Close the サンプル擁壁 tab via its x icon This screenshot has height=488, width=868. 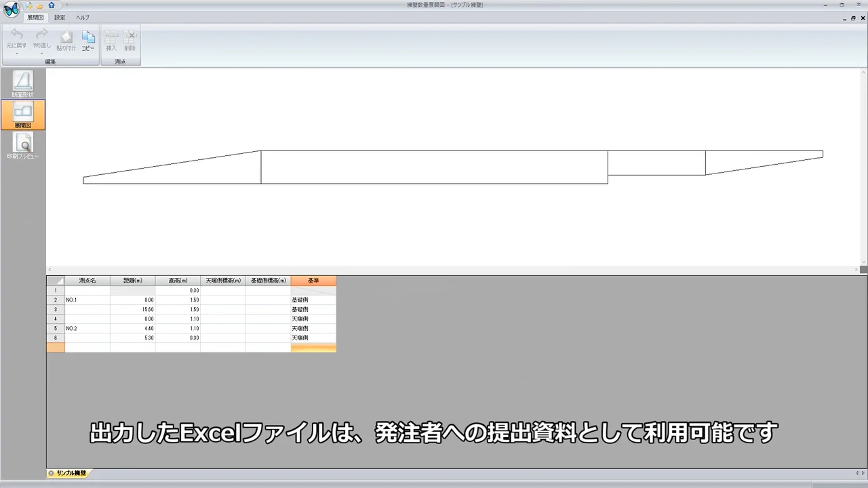(51, 473)
